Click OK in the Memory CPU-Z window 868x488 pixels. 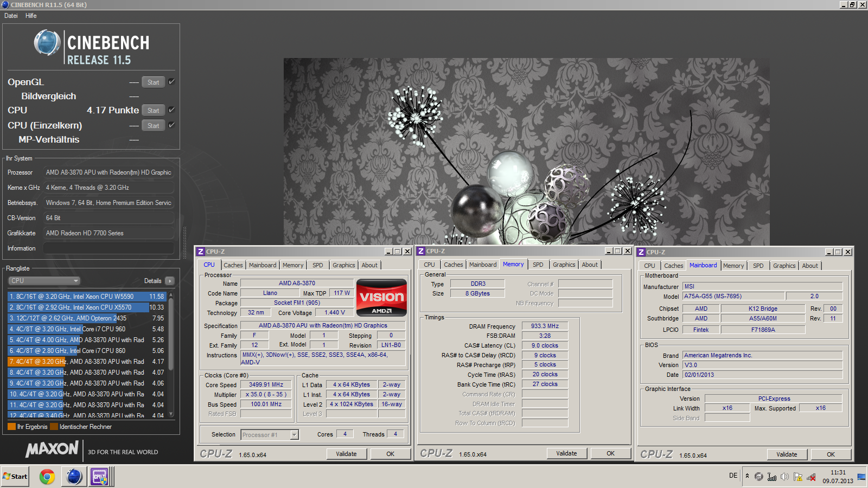click(610, 453)
